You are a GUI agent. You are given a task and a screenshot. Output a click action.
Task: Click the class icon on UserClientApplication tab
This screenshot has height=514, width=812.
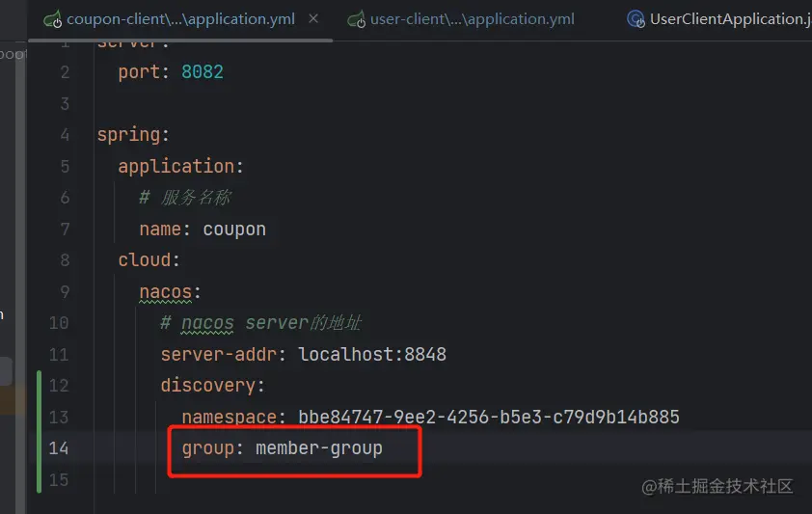[636, 19]
